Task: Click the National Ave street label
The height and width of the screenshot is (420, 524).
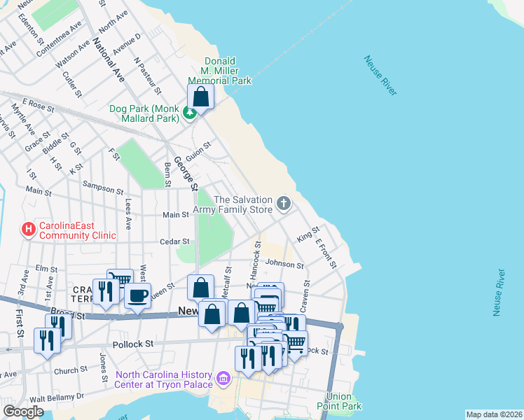Action: coord(109,59)
